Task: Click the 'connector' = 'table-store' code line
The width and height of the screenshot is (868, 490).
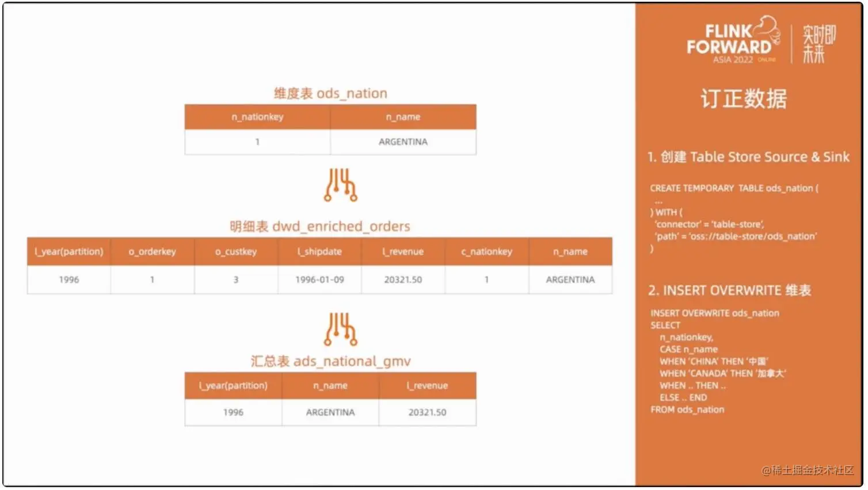Action: [709, 224]
